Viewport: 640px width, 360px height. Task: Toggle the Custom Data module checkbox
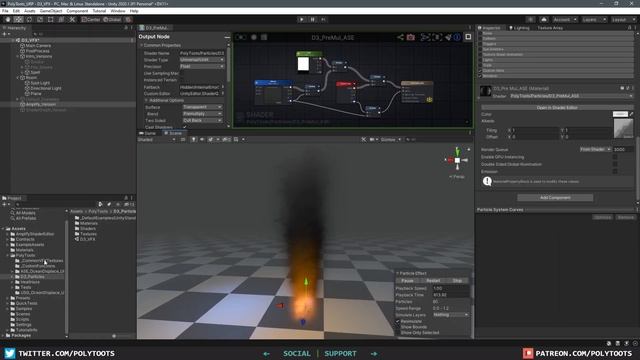point(480,70)
